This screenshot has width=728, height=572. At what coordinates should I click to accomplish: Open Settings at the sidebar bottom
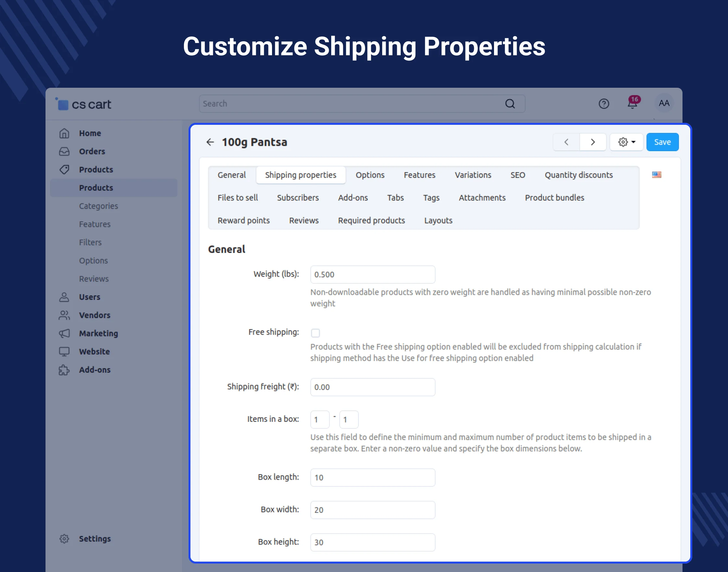click(95, 539)
